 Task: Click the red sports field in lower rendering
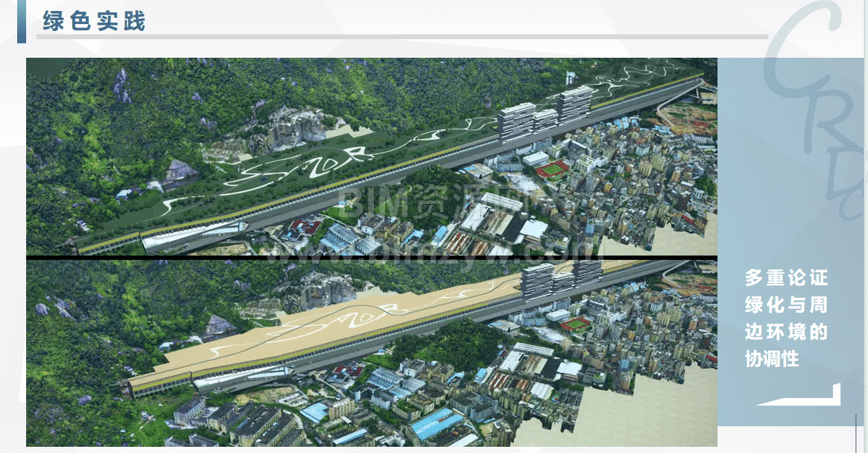576,322
